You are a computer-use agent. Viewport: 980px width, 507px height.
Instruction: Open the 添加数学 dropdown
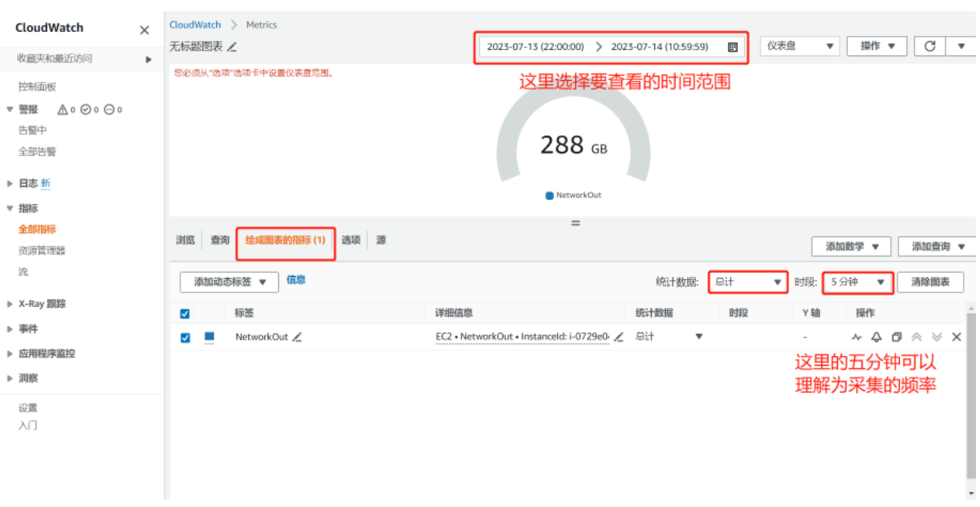coord(851,246)
